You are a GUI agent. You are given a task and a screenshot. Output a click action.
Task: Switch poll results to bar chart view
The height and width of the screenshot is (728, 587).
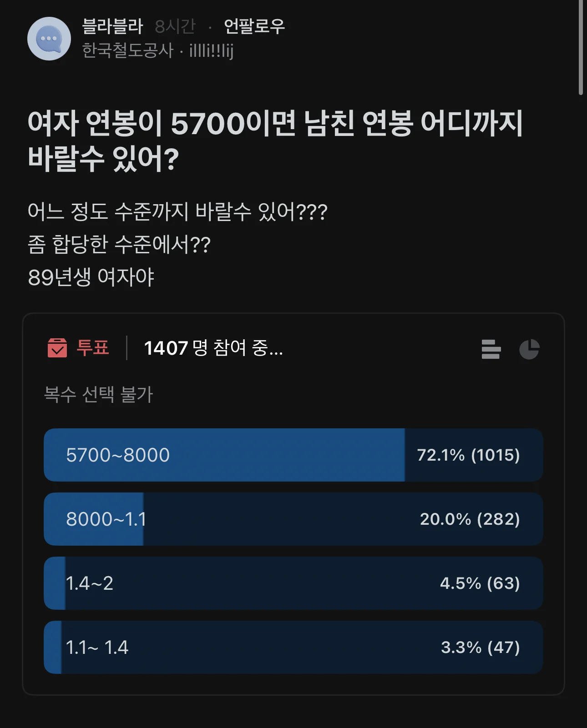(x=491, y=349)
